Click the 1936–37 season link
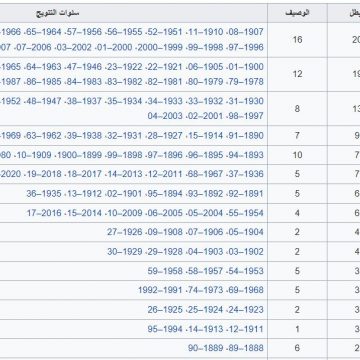Image resolution: width=360 pixels, height=360 pixels. (247, 174)
